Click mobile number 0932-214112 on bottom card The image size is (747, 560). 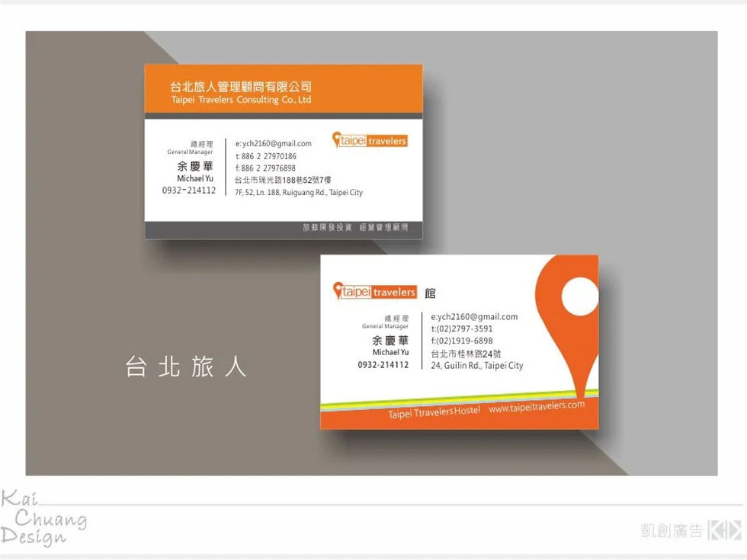[383, 365]
